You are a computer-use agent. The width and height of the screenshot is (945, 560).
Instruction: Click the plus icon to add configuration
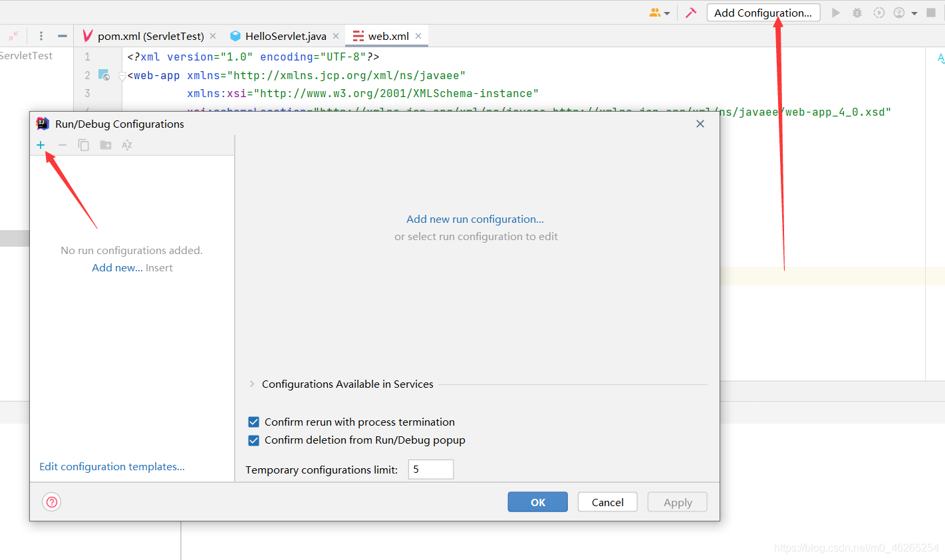[41, 145]
